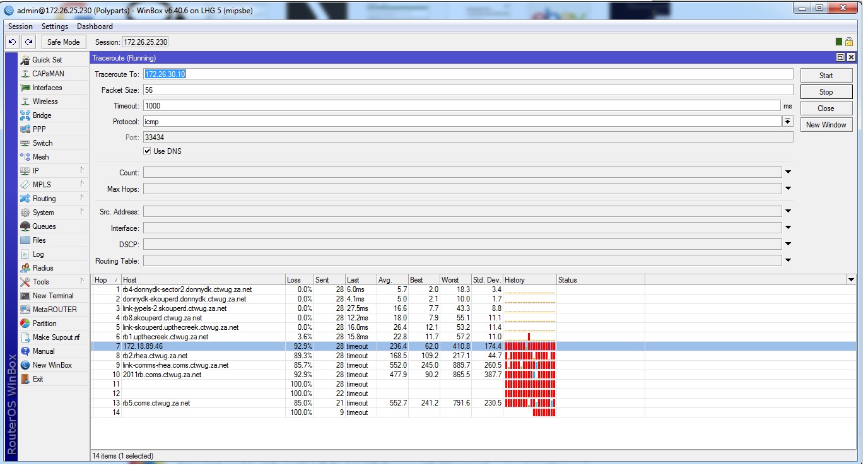Open the Protocol dropdown list
This screenshot has width=868, height=473.
pyautogui.click(x=787, y=121)
